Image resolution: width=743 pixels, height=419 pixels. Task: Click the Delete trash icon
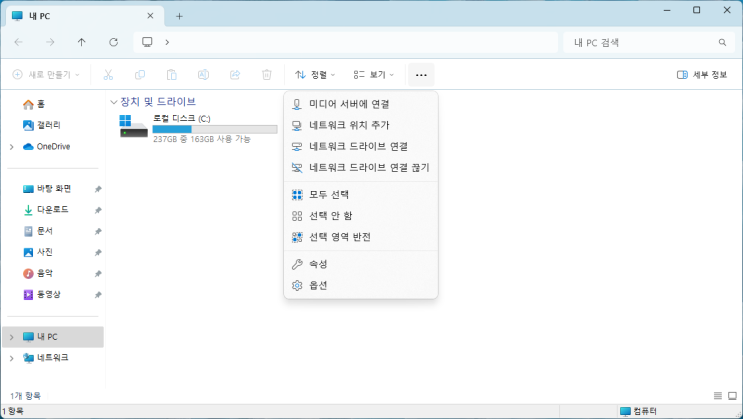pos(267,74)
